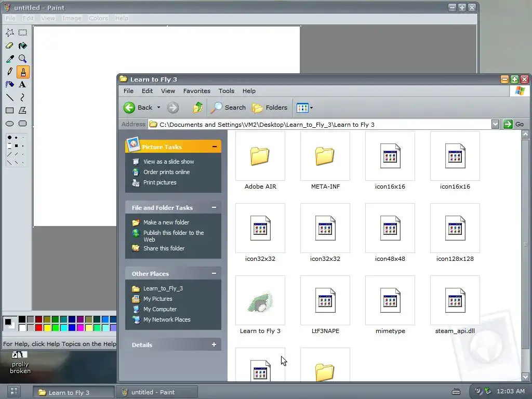Select the highlighted Brush tool in Paint
The image size is (532, 399).
tap(23, 72)
